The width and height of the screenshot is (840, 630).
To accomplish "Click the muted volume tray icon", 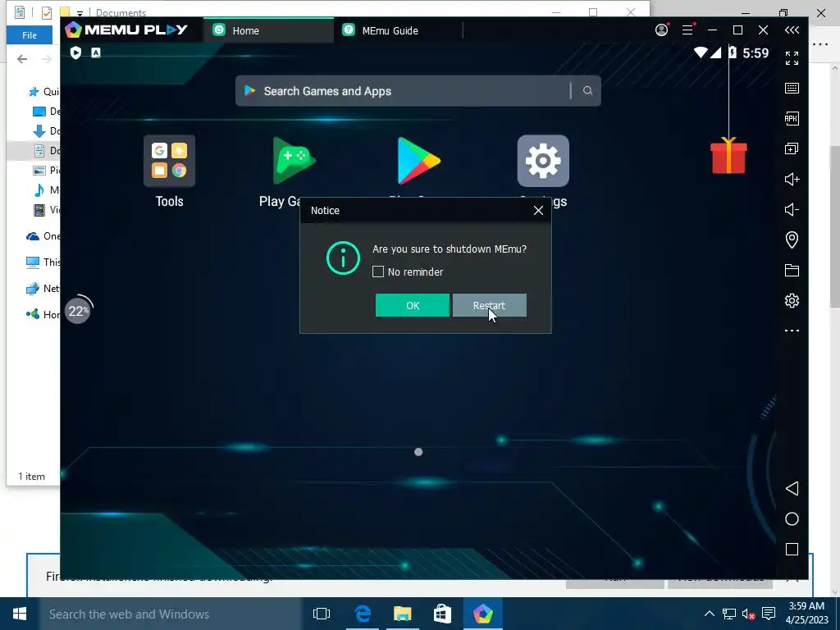I will pos(749,614).
